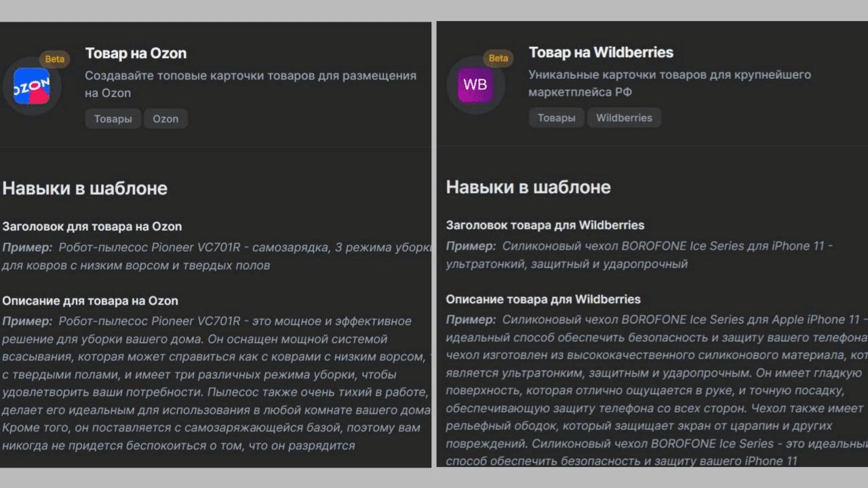Click the Ozon logo icon
The height and width of the screenshot is (488, 868).
(32, 86)
